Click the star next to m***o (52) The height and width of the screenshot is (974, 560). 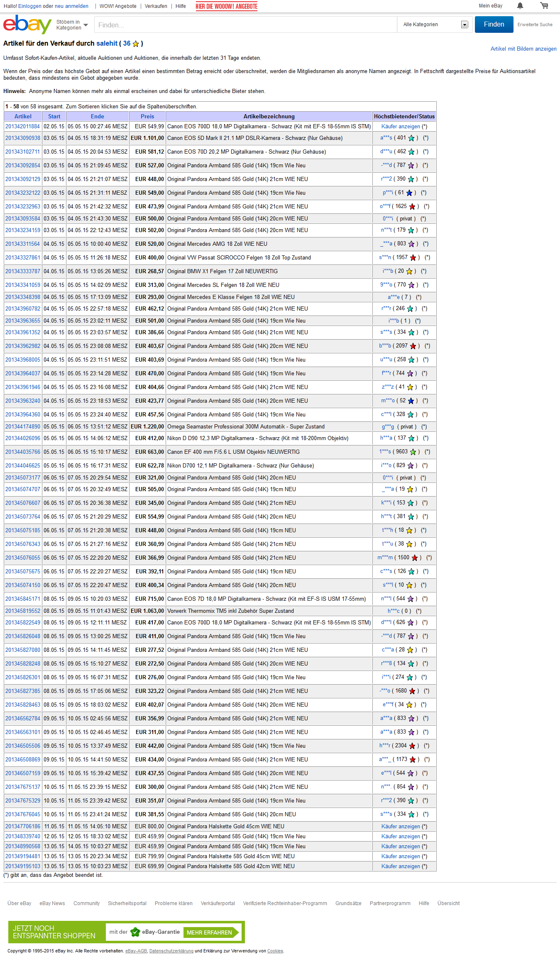(x=411, y=401)
